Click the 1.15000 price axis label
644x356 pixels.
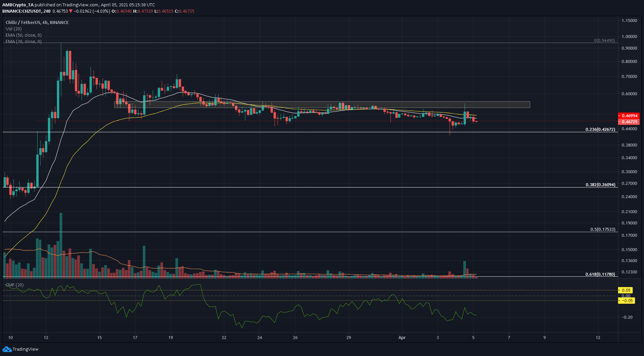tap(629, 20)
